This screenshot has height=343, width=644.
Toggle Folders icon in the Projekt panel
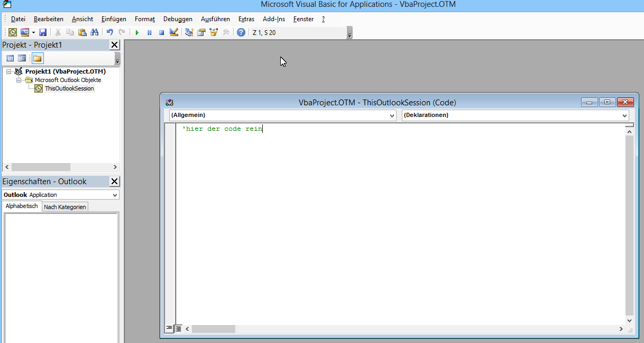tap(38, 58)
